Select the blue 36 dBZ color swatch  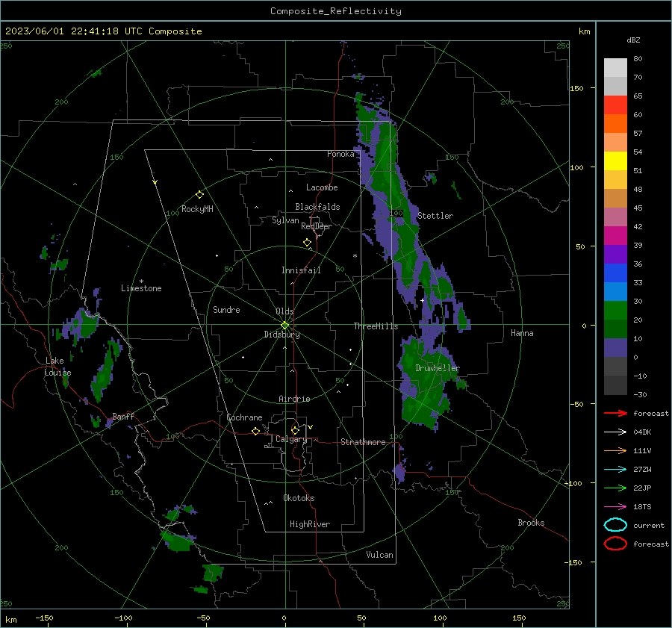click(615, 273)
